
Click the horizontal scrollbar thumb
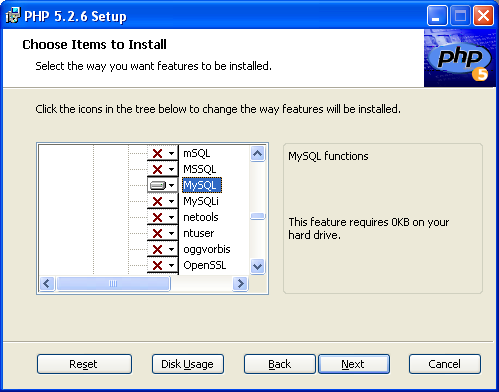[113, 284]
